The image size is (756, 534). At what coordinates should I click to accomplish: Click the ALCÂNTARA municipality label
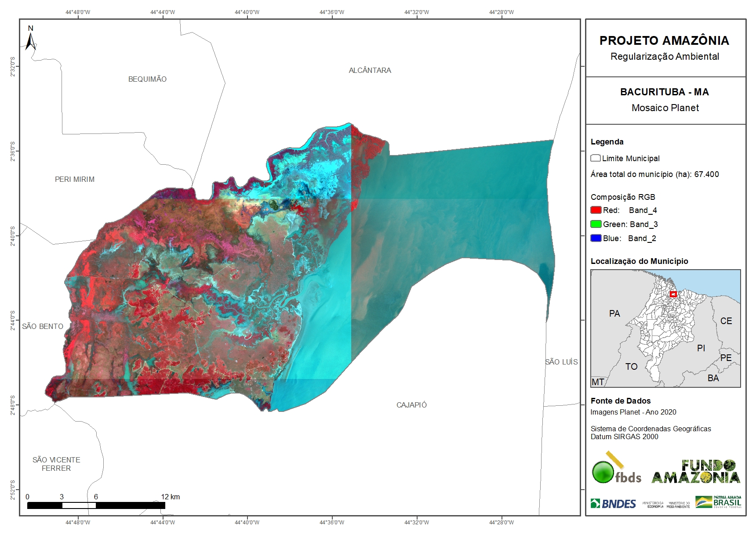(x=370, y=70)
